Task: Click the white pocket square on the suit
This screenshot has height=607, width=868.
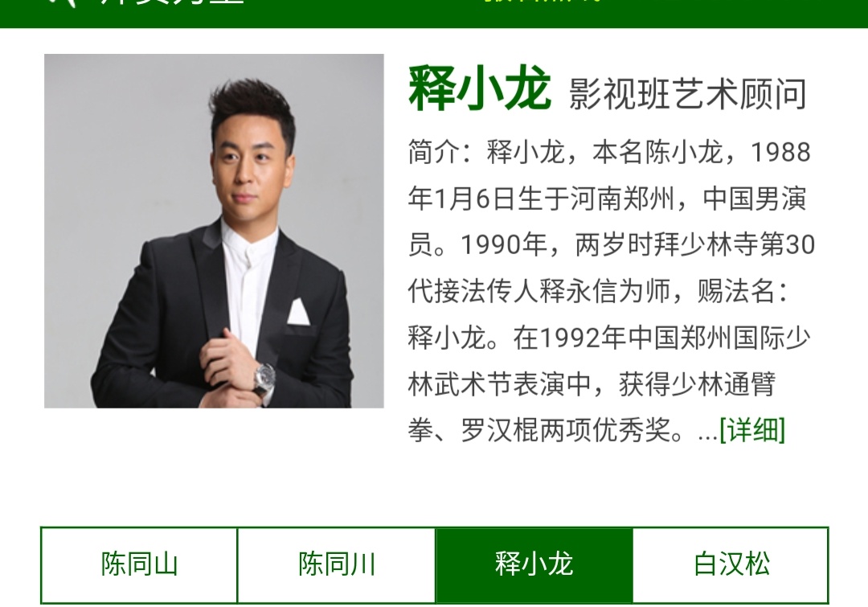Action: point(298,311)
